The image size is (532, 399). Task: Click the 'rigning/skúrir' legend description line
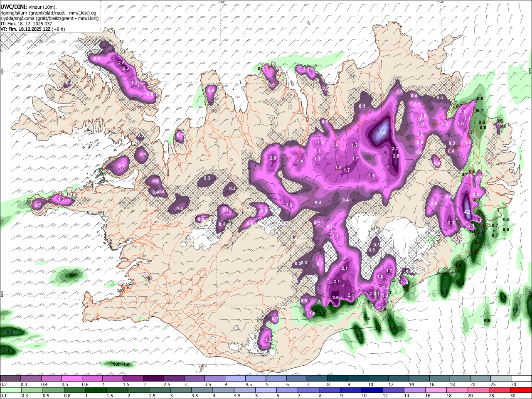pyautogui.click(x=48, y=13)
